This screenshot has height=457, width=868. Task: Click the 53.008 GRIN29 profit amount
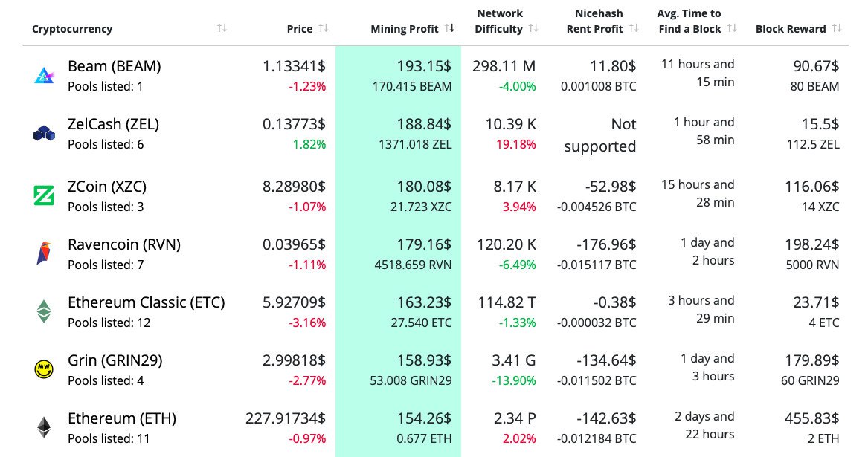click(411, 380)
